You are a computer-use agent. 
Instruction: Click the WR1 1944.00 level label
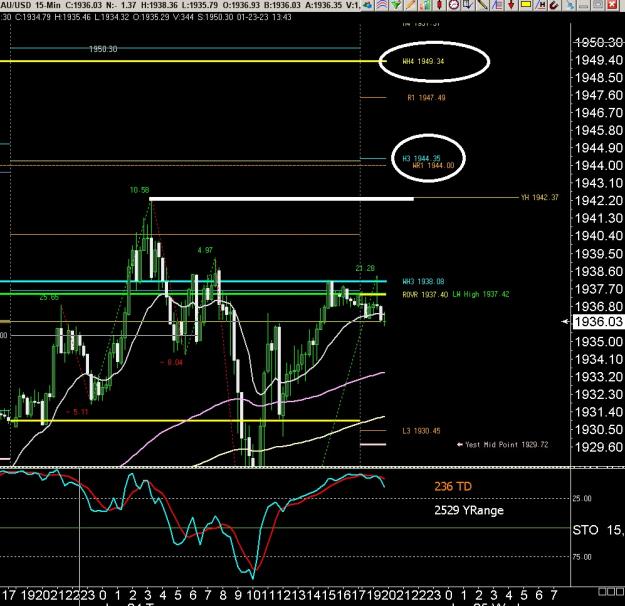tap(433, 165)
